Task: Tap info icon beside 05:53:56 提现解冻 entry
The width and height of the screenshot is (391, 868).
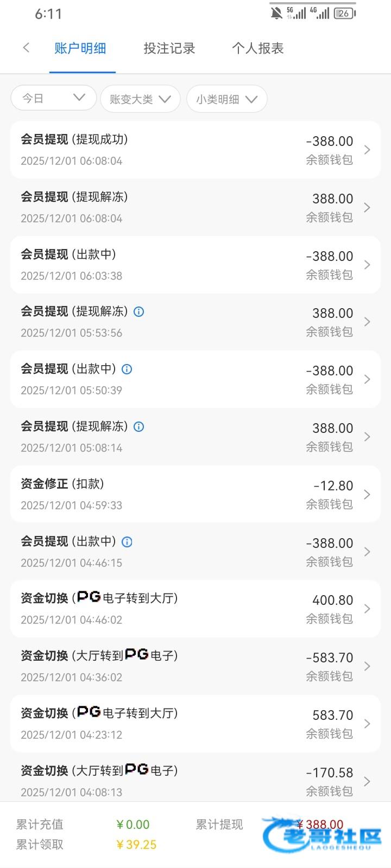Action: [x=139, y=312]
